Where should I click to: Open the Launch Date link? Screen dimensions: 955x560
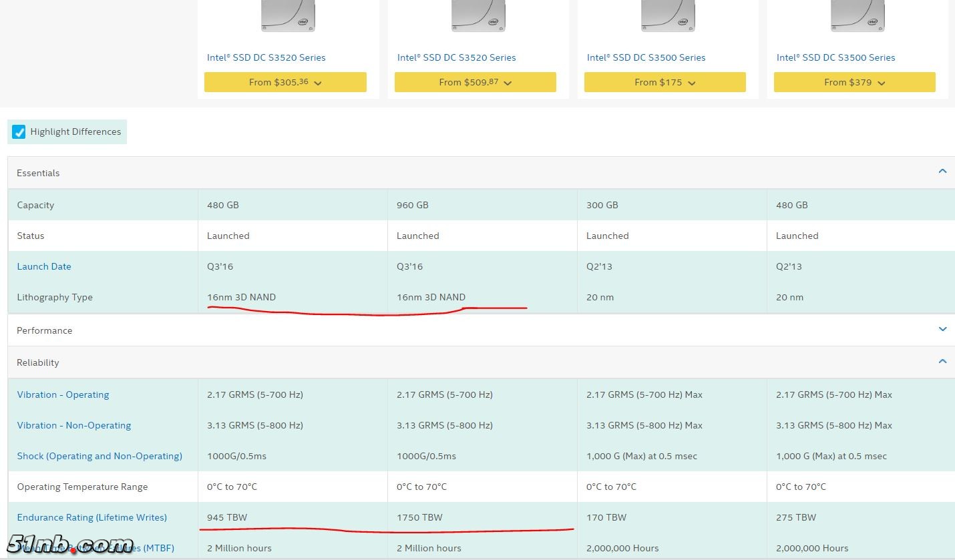(x=44, y=266)
